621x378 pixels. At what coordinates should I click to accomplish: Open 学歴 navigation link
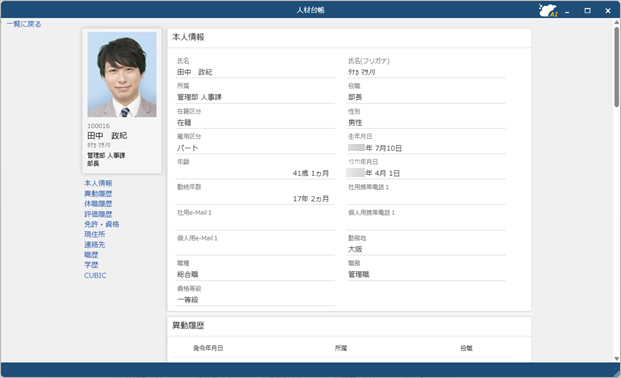pos(91,265)
